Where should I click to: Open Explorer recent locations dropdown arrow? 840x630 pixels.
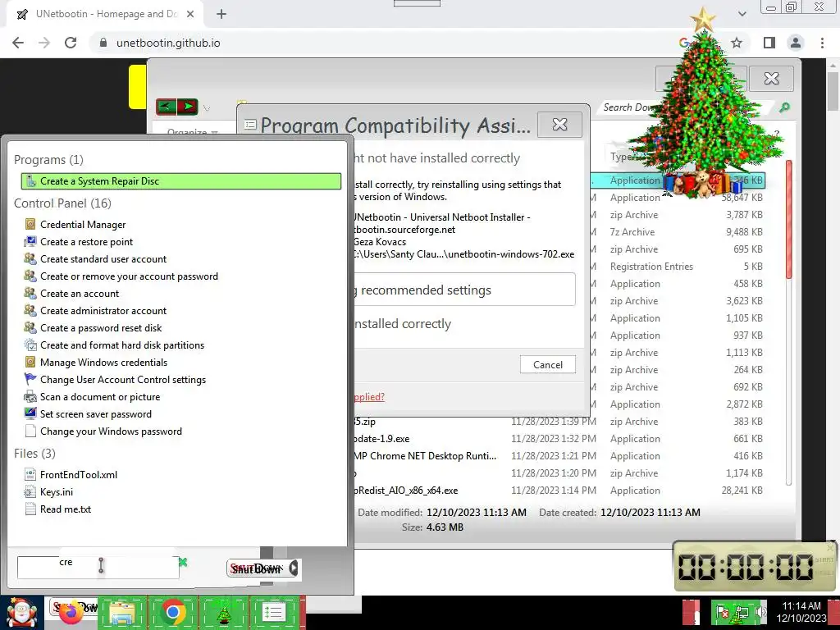tap(207, 108)
